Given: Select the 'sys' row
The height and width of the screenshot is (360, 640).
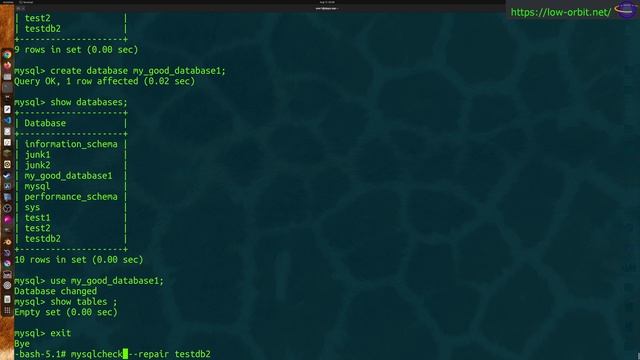Looking at the screenshot, I should point(71,207).
